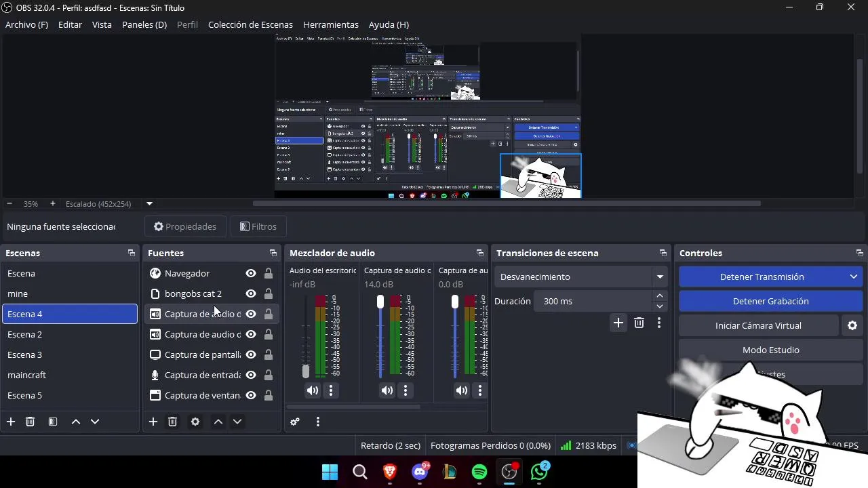868x488 pixels.
Task: Move scene down with arrow icon
Action: [x=95, y=422]
